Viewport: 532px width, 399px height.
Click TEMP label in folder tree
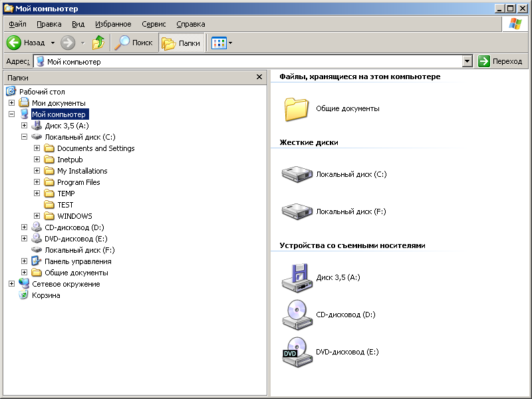66,194
